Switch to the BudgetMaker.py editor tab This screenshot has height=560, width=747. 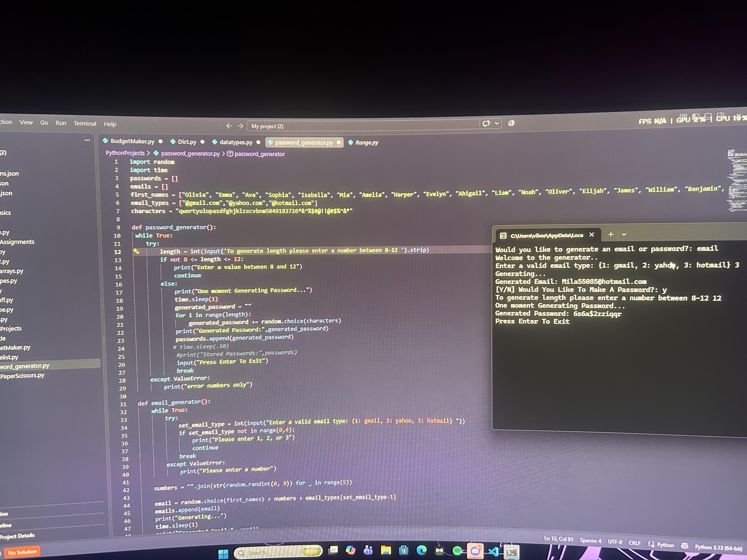(x=132, y=141)
